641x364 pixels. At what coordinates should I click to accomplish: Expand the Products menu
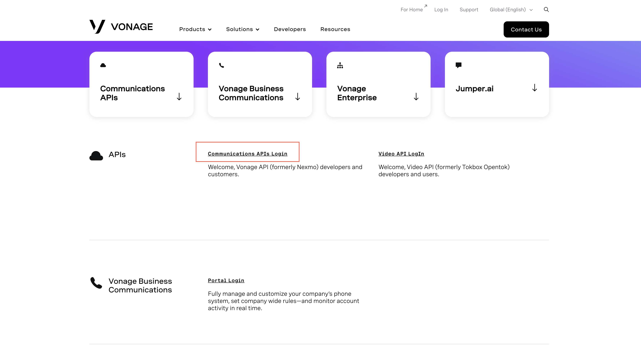pyautogui.click(x=195, y=29)
